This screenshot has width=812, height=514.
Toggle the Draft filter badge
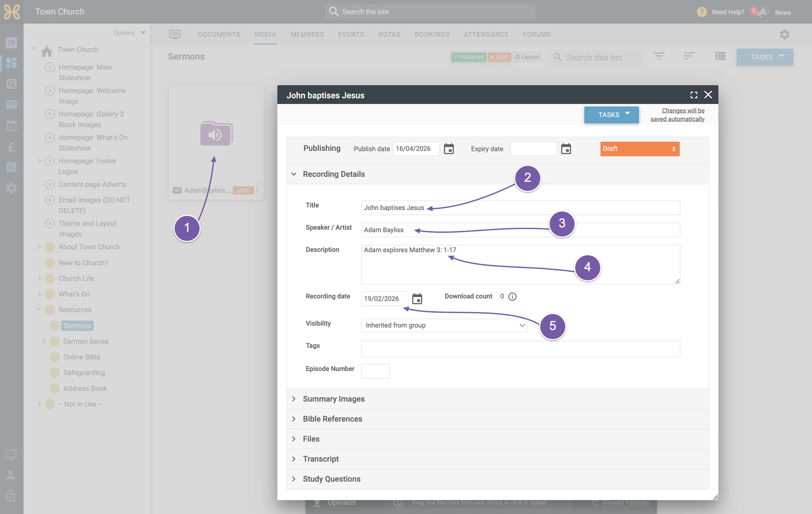(x=499, y=57)
